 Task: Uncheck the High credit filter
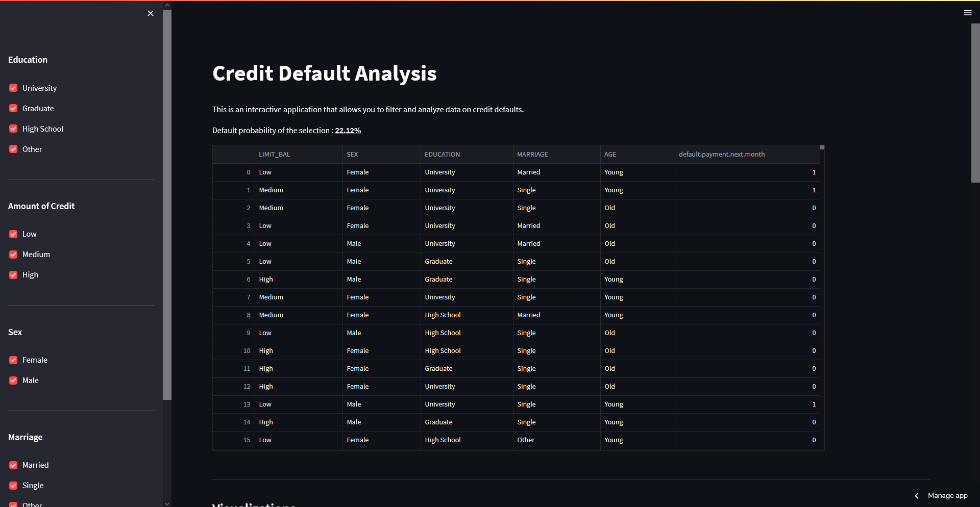[x=13, y=274]
